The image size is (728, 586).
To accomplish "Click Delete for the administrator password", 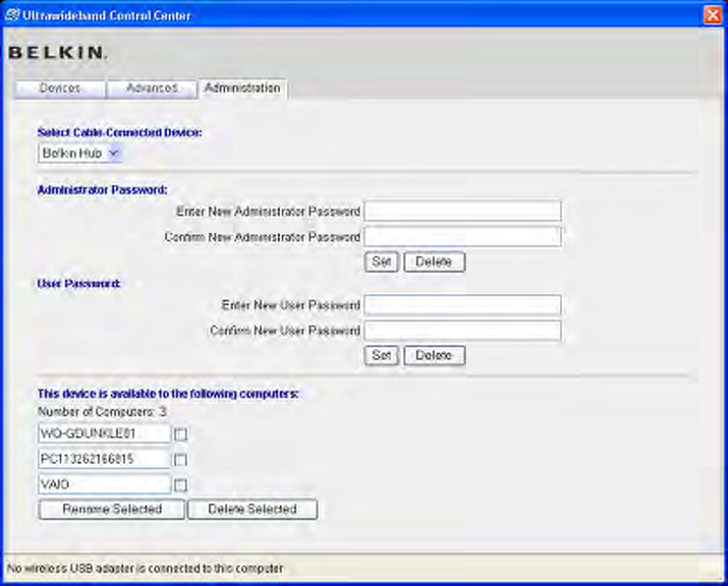I will pyautogui.click(x=433, y=262).
